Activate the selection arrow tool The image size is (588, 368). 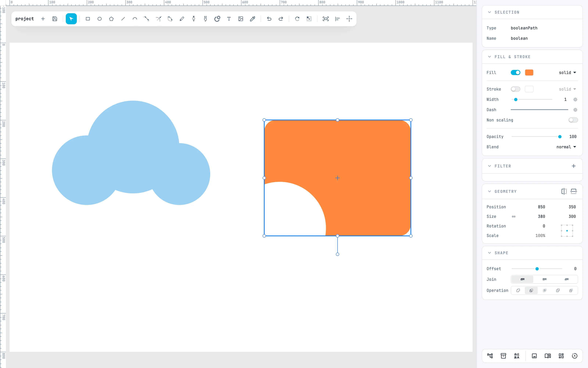click(71, 19)
